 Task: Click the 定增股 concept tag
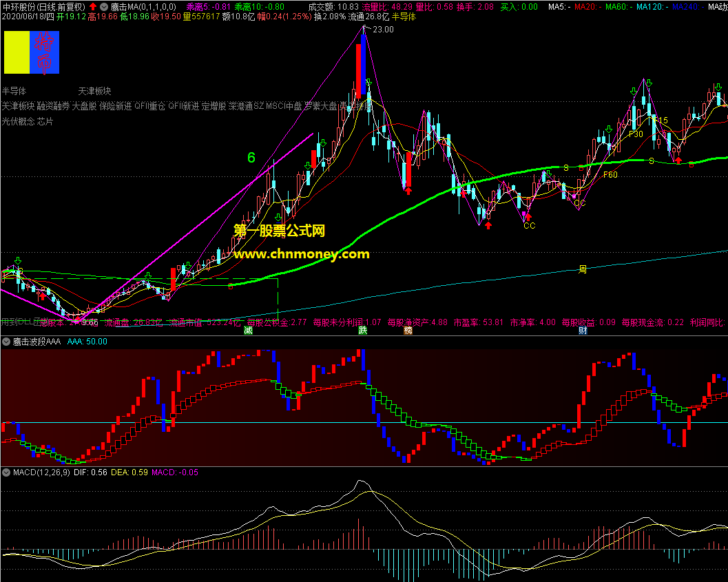pyautogui.click(x=214, y=106)
